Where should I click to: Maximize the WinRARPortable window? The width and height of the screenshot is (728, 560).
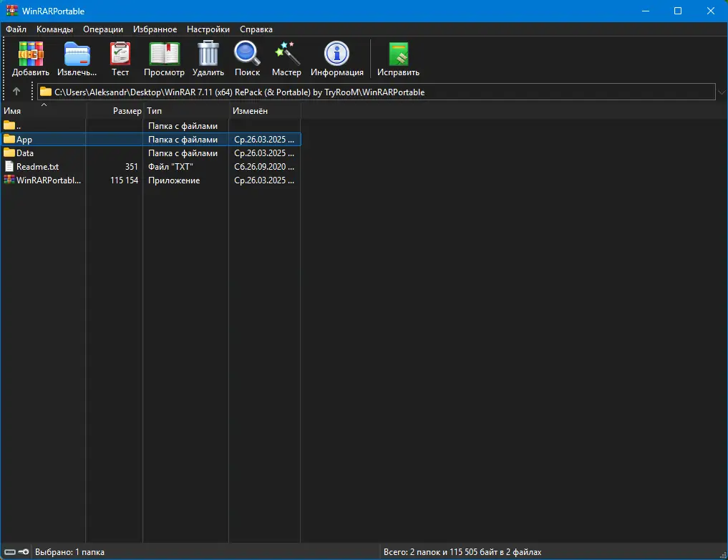click(x=678, y=11)
